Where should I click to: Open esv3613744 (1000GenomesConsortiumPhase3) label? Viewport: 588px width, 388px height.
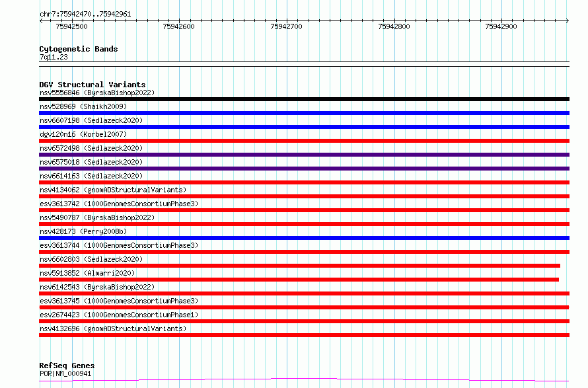pyautogui.click(x=119, y=245)
